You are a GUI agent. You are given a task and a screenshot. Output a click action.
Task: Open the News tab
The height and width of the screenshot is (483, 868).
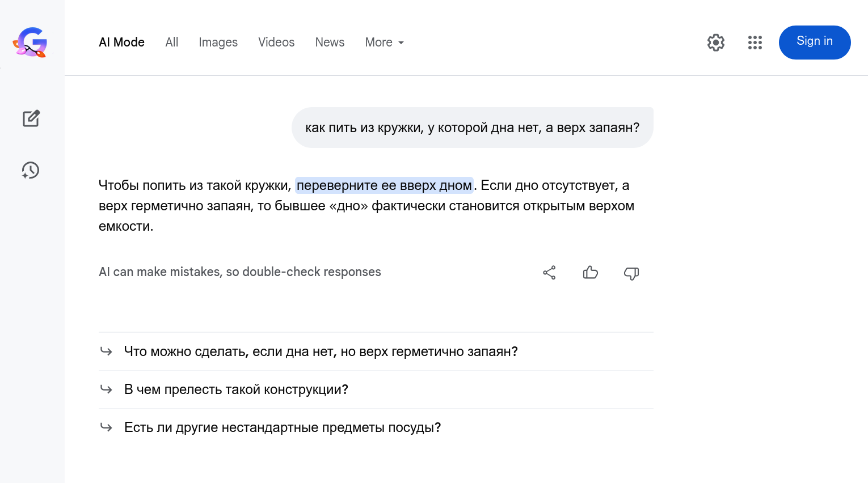click(330, 43)
